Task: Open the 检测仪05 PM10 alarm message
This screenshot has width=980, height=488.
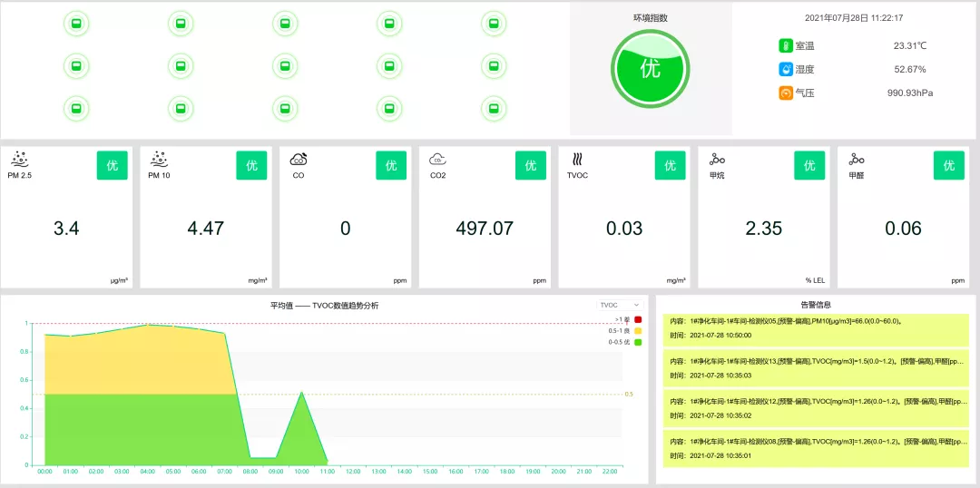Action: [816, 328]
